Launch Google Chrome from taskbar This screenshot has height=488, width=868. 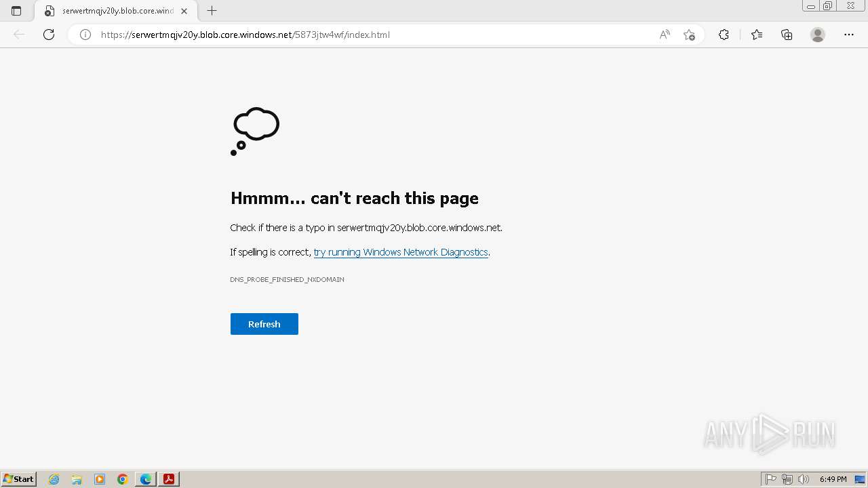click(x=123, y=479)
